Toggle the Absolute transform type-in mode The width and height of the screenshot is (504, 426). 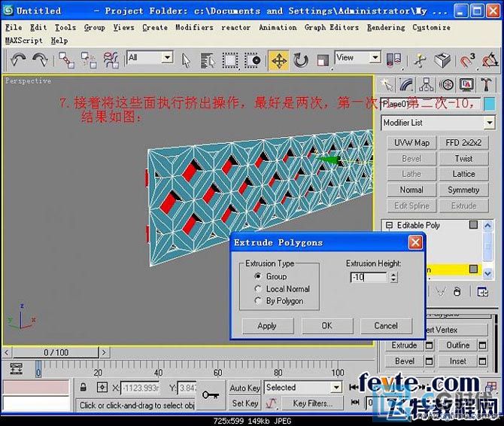click(x=102, y=387)
